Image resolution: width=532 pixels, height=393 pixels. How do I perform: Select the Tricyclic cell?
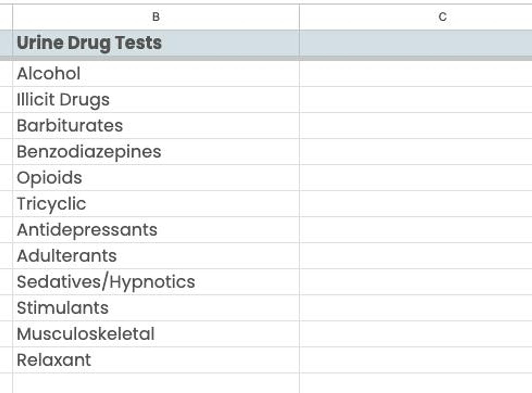(x=155, y=203)
